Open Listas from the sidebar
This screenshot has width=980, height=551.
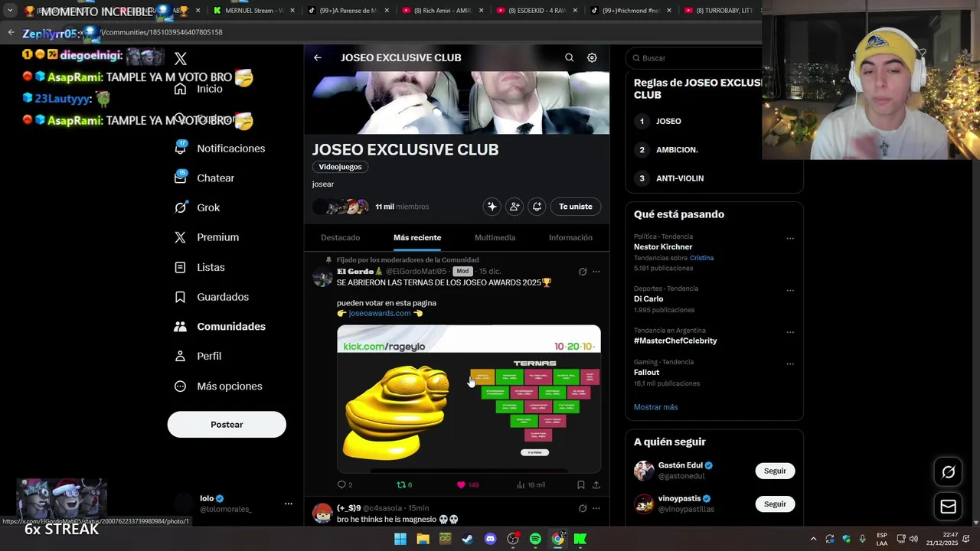click(x=200, y=267)
